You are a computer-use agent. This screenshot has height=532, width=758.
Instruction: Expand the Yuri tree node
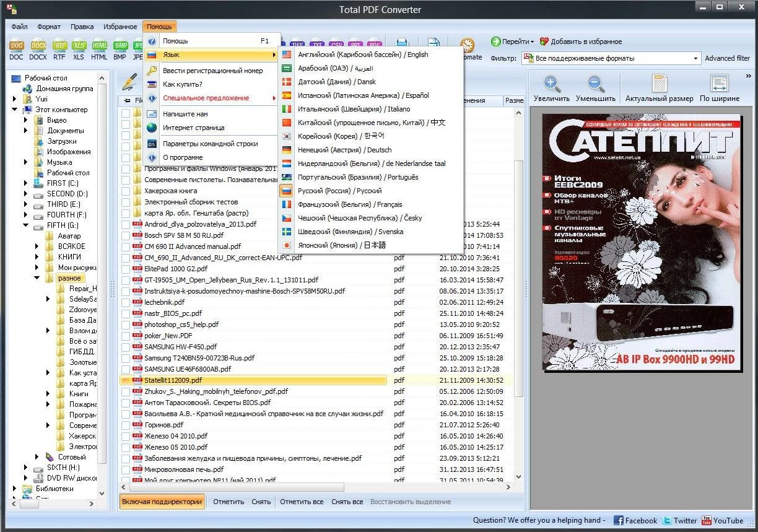15,98
